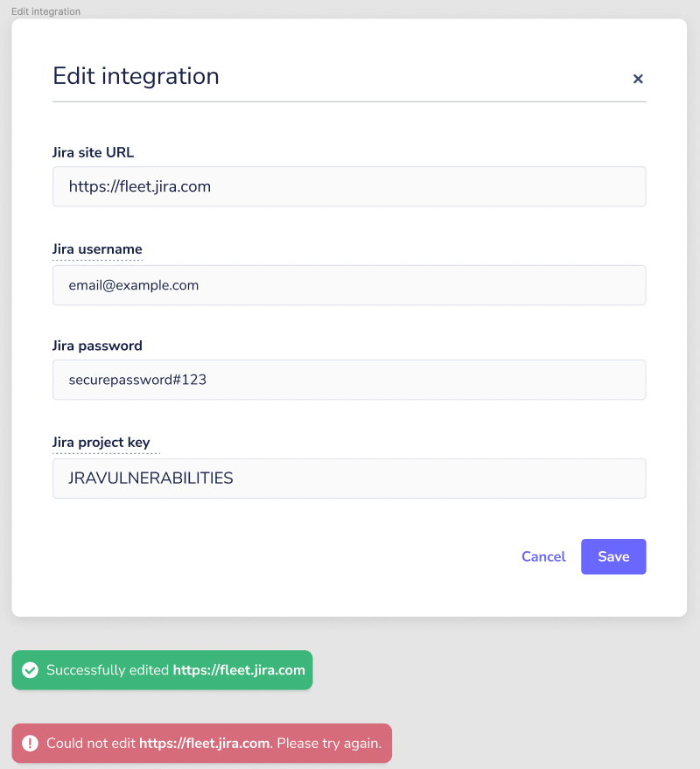Click the Jira site URL label
Screen dimensions: 700x769
[93, 152]
